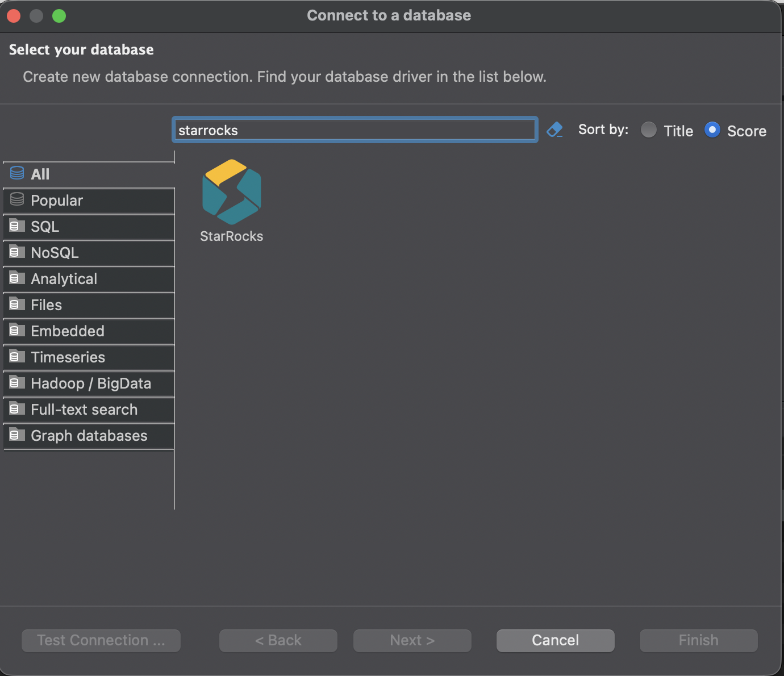Click the Finish button
The image size is (784, 676).
pyautogui.click(x=699, y=640)
